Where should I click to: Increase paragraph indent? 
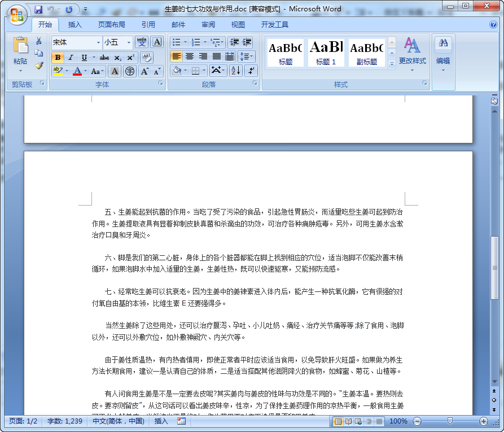247,42
